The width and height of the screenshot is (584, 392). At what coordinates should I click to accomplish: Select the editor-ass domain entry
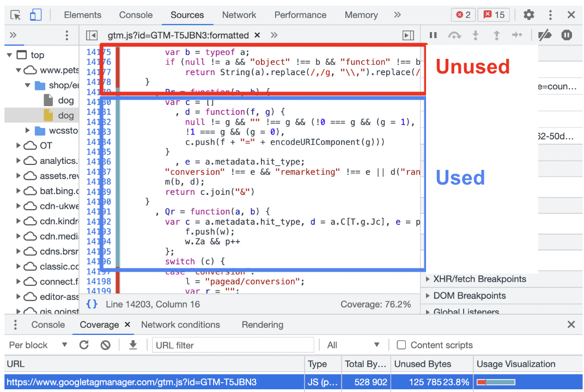(51, 297)
